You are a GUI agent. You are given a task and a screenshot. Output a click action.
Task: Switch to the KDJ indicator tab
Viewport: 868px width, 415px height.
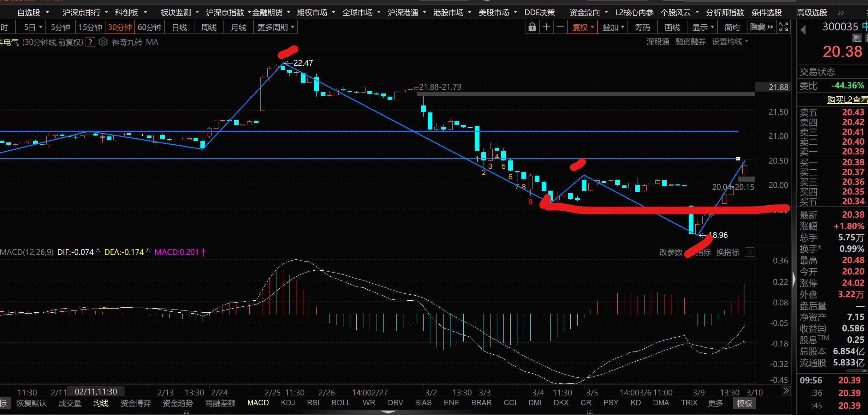[x=288, y=403]
